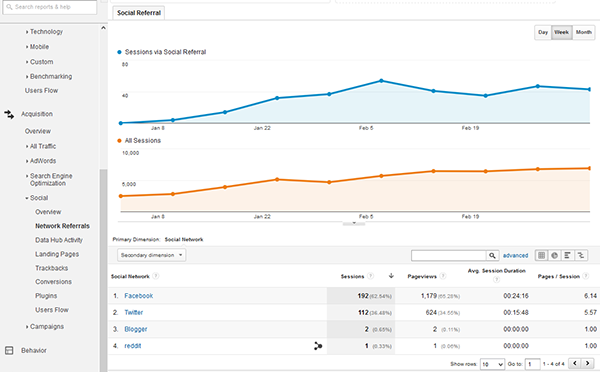Click help icon next to Sessions header
This screenshot has height=372, width=600.
tap(370, 276)
